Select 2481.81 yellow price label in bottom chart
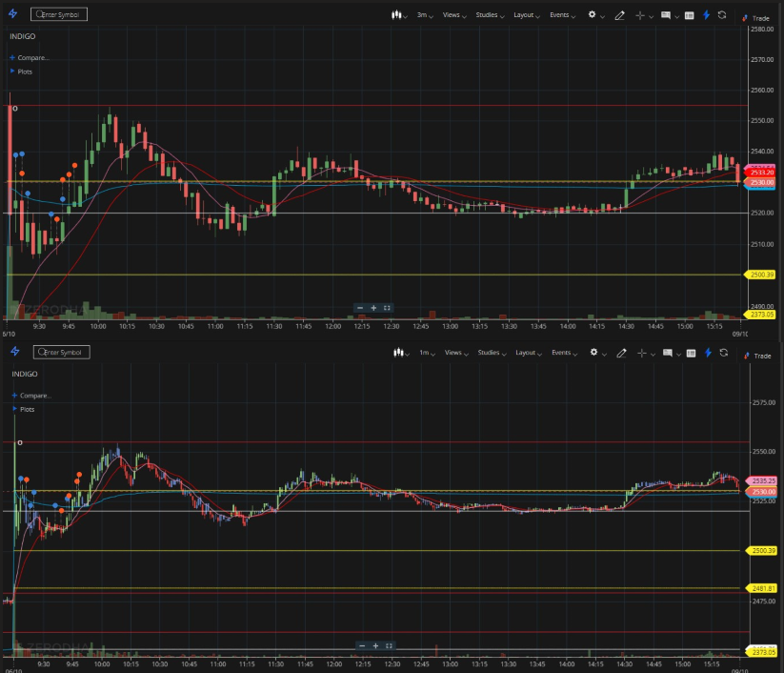Viewport: 784px width, 673px height. click(761, 588)
